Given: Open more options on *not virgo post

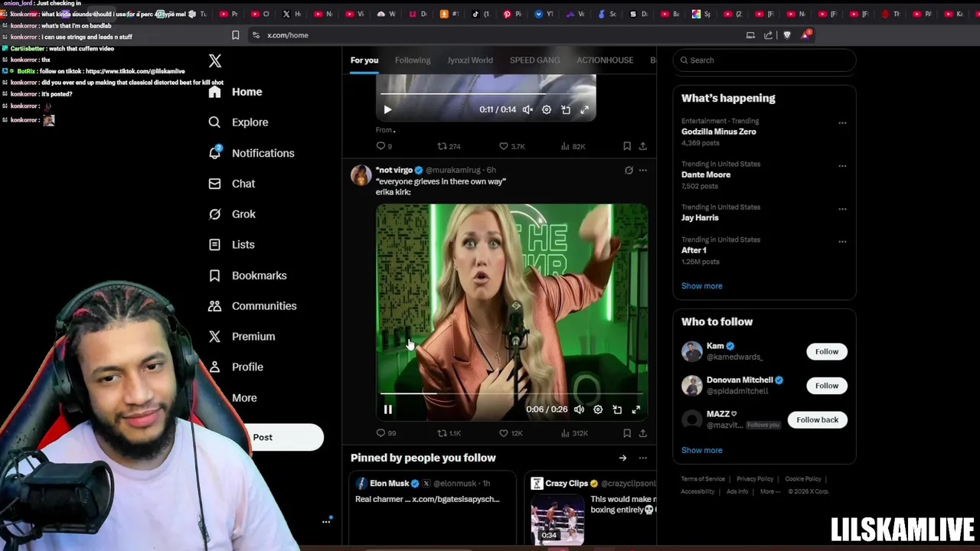Looking at the screenshot, I should click(x=643, y=171).
